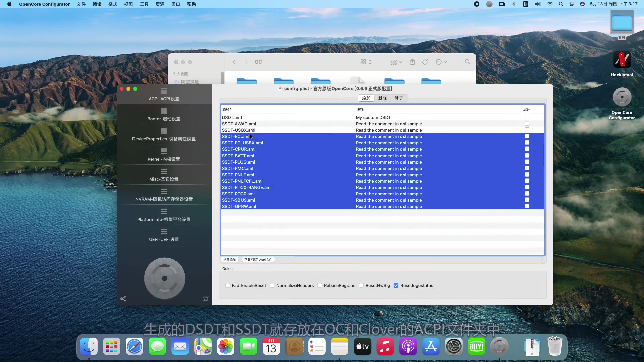The width and height of the screenshot is (644, 362).
Task: Open Finder group-by dropdown
Action: click(x=396, y=62)
